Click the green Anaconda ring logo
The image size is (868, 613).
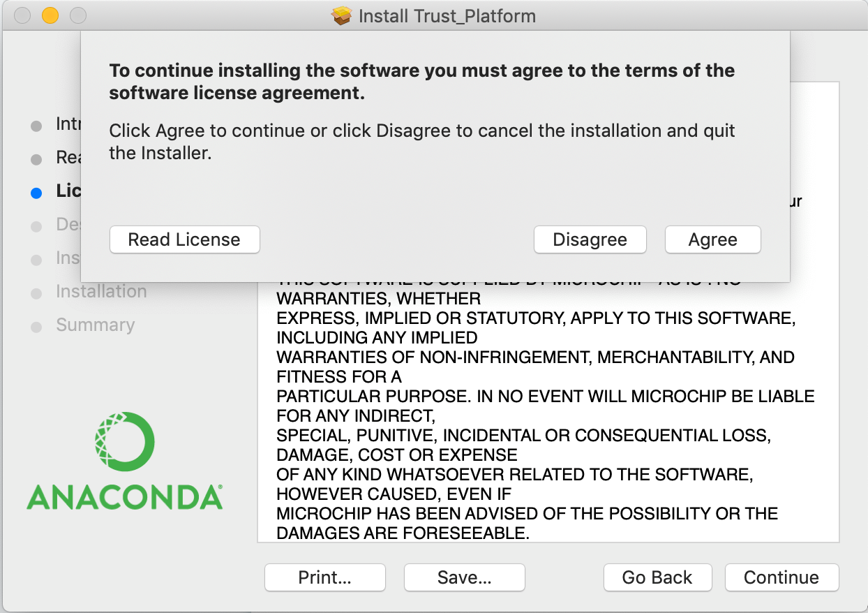point(124,442)
